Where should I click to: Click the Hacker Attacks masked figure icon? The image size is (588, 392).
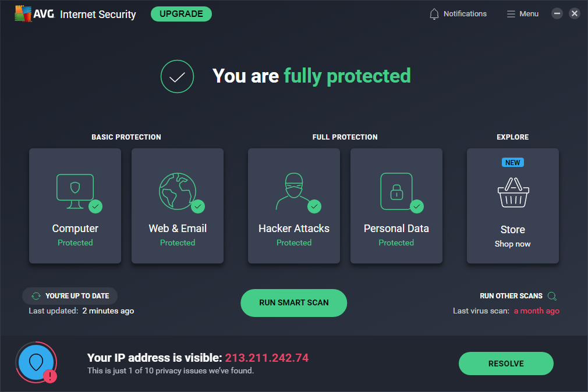(x=293, y=191)
